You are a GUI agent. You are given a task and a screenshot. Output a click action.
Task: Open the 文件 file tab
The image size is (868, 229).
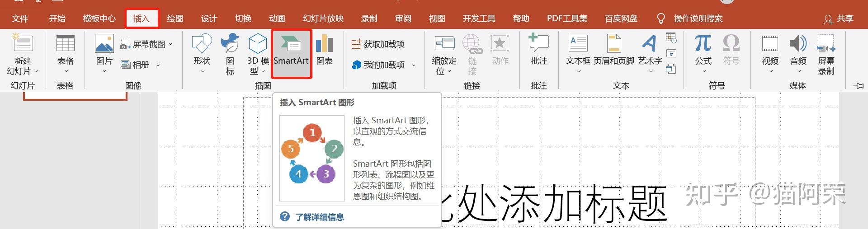click(20, 19)
